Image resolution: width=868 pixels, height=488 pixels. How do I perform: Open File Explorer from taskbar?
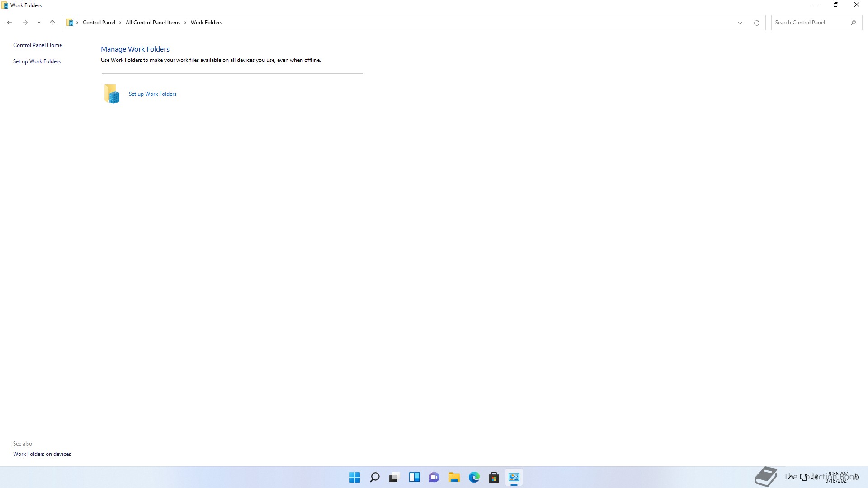(x=454, y=477)
